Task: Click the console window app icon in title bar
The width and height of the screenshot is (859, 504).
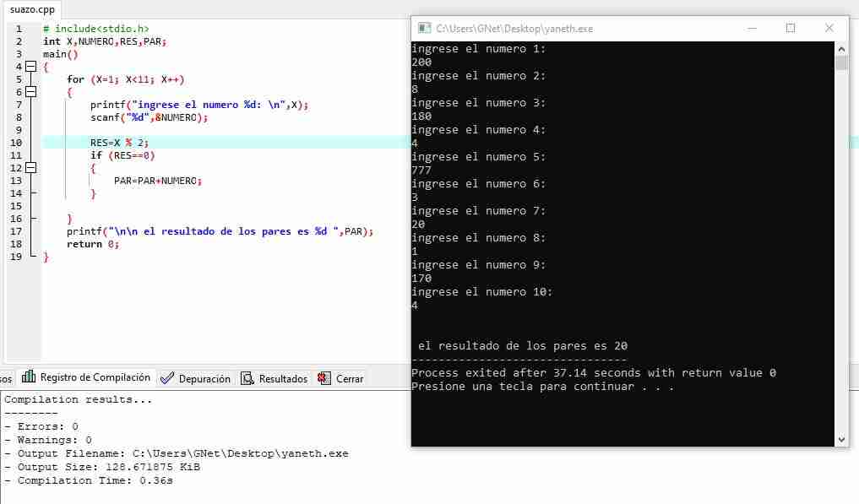Action: tap(424, 29)
